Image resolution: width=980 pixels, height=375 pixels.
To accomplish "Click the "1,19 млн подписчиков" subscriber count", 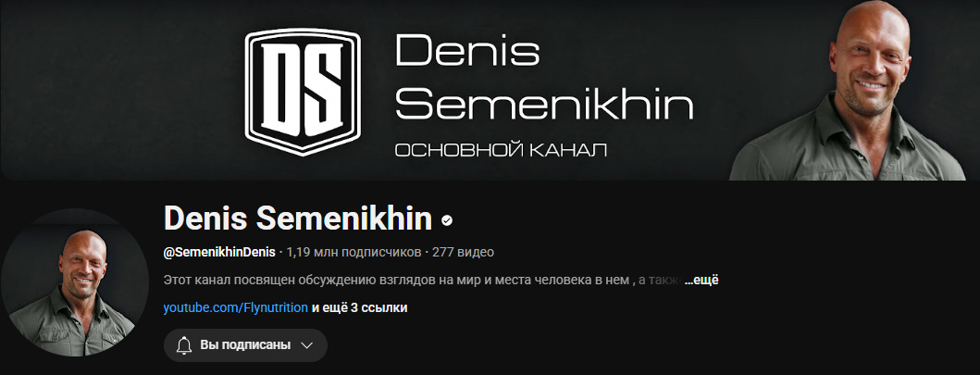I will click(x=354, y=253).
